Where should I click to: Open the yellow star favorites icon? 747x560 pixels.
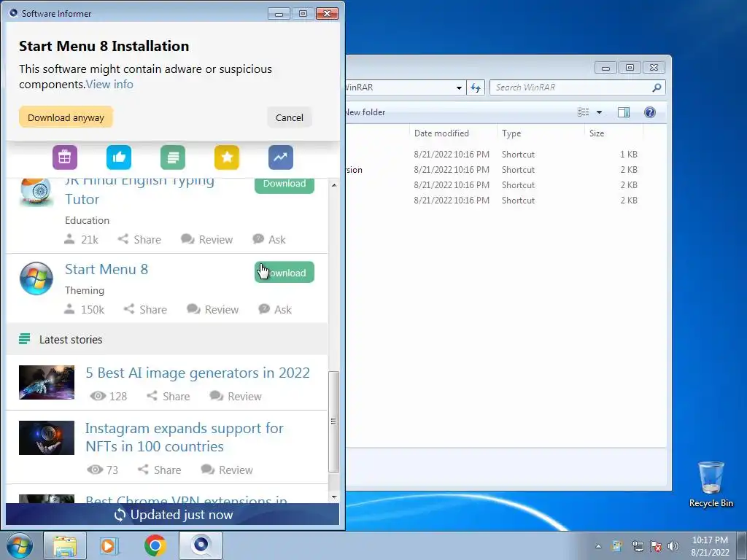click(227, 157)
